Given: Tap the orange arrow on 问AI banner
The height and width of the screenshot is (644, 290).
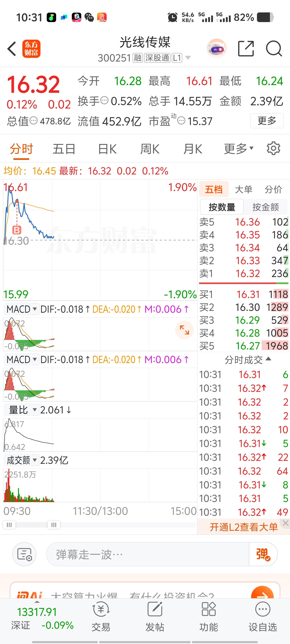Looking at the screenshot, I should (262, 592).
